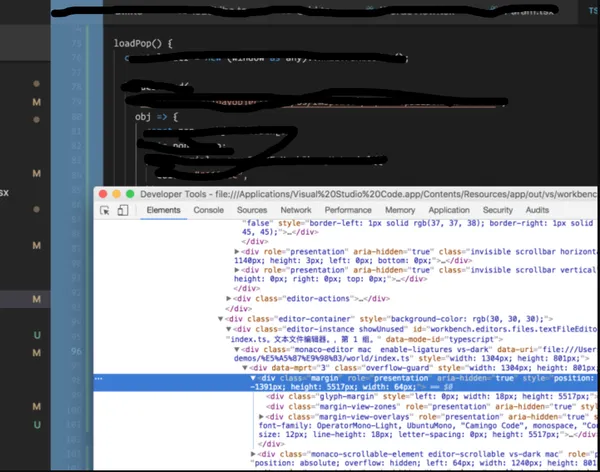Collapse the selected margin div node
The height and width of the screenshot is (472, 600).
pos(253,378)
